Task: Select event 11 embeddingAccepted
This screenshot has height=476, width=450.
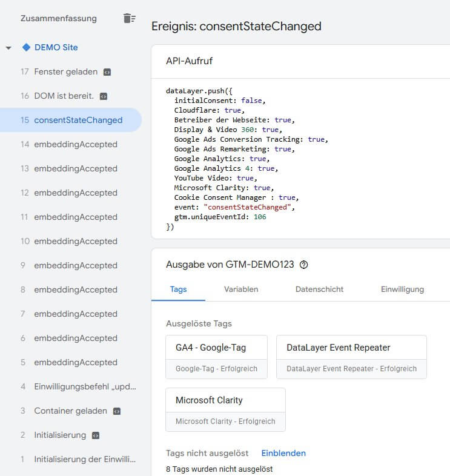Action: click(71, 217)
